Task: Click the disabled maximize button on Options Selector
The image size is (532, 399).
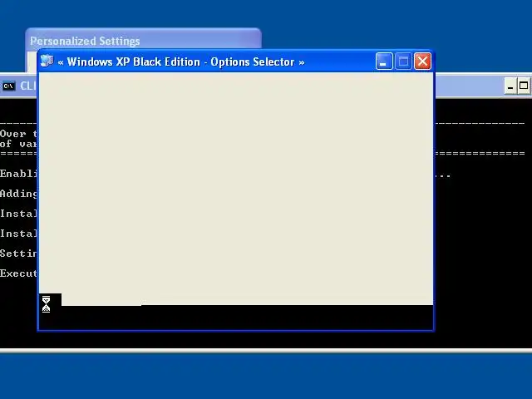Action: (403, 62)
